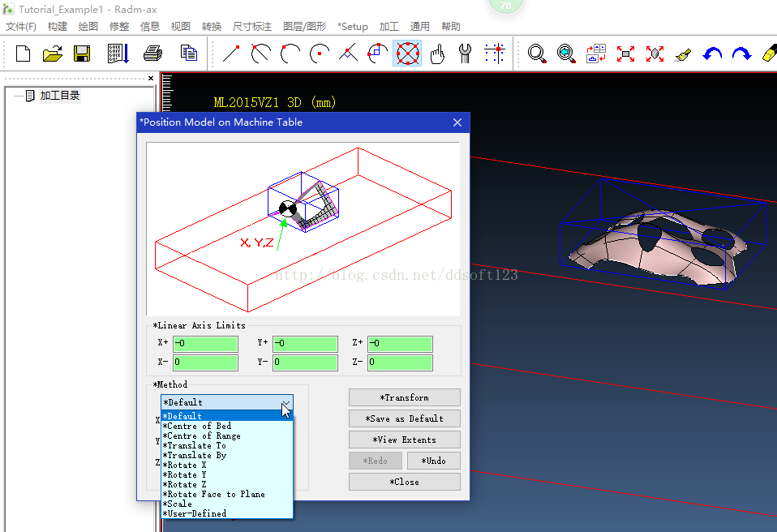777x532 pixels.
Task: Open a file via folder icon
Action: click(52, 53)
